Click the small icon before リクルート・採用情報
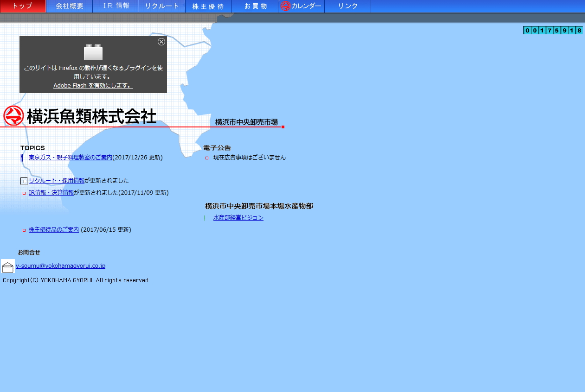Viewport: 585px width, 392px height. pos(24,181)
